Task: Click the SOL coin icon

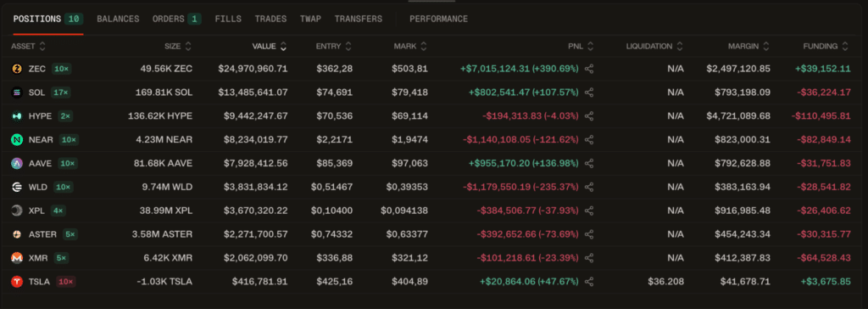Action: (x=17, y=93)
